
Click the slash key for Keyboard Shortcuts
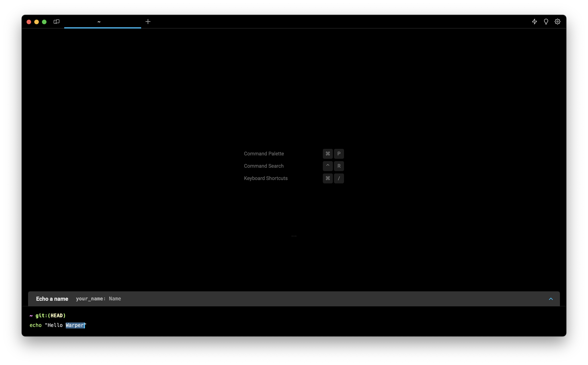click(x=339, y=178)
